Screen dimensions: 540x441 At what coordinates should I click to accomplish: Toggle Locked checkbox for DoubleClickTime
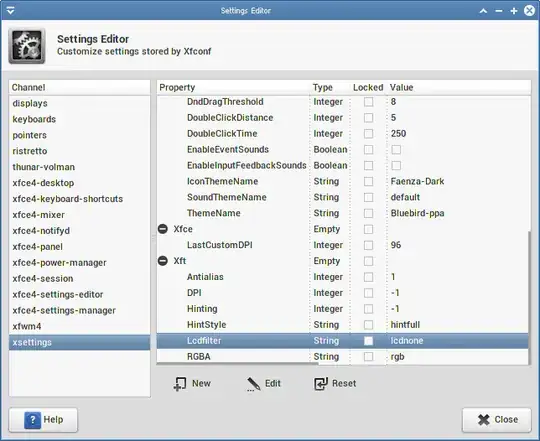click(368, 134)
